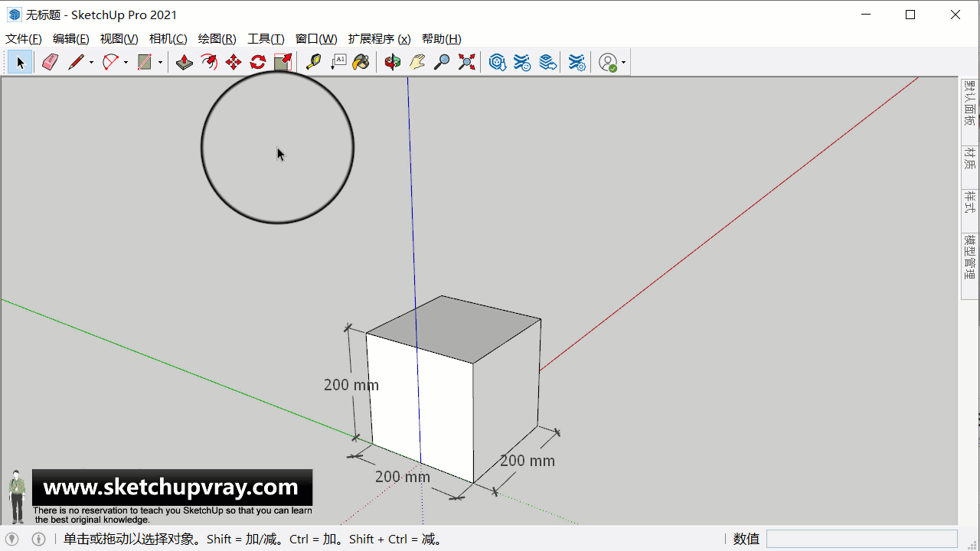Select the Zoom magnifier tool
Viewport: 980px width, 551px height.
click(442, 63)
